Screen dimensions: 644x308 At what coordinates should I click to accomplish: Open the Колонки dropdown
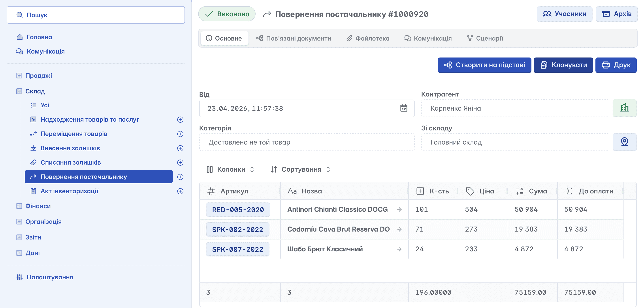coord(230,169)
